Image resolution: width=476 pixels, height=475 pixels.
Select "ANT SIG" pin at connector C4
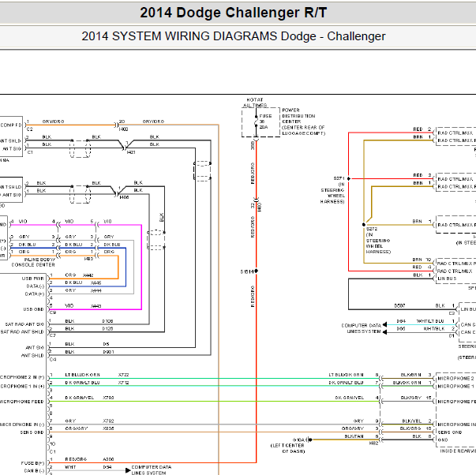click(35, 347)
